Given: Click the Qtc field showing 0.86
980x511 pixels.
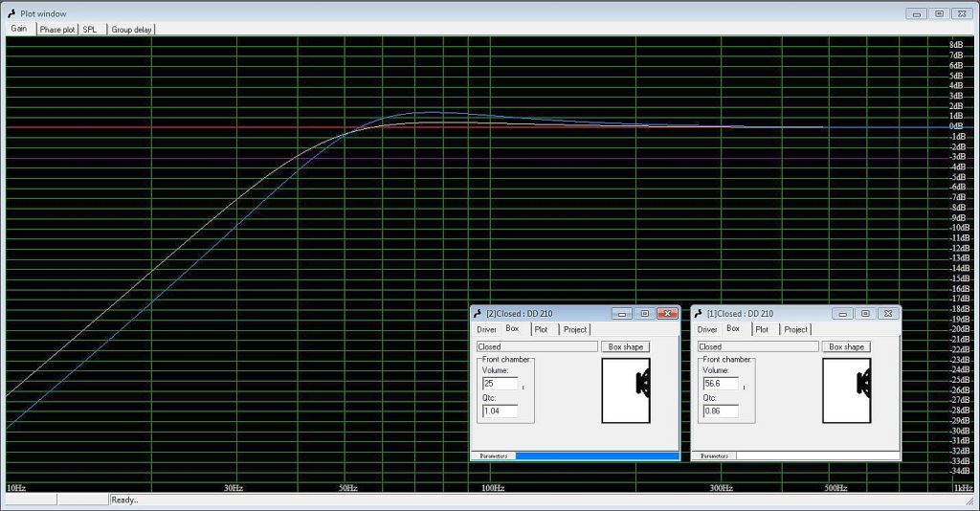Looking at the screenshot, I should click(x=721, y=411).
